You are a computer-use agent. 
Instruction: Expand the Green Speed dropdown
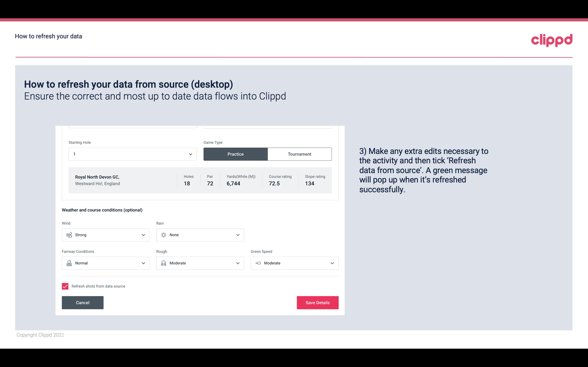(332, 263)
